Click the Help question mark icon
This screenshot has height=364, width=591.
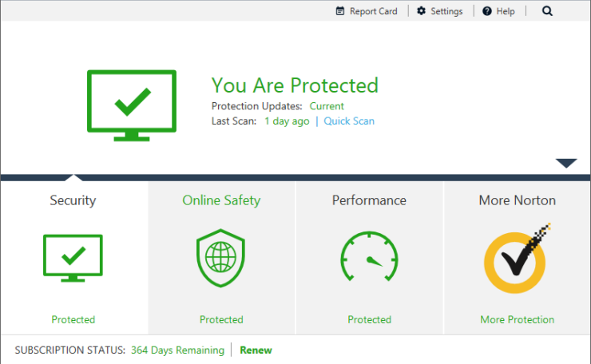[486, 11]
